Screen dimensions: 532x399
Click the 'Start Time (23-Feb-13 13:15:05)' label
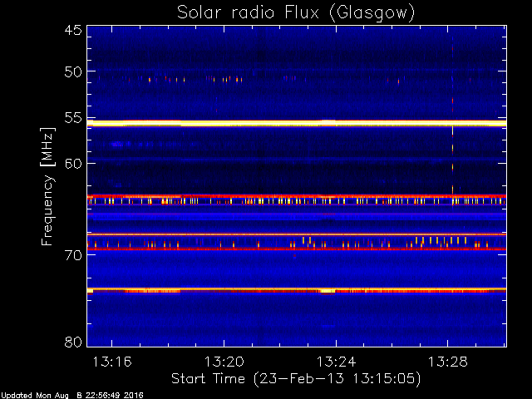click(x=296, y=379)
